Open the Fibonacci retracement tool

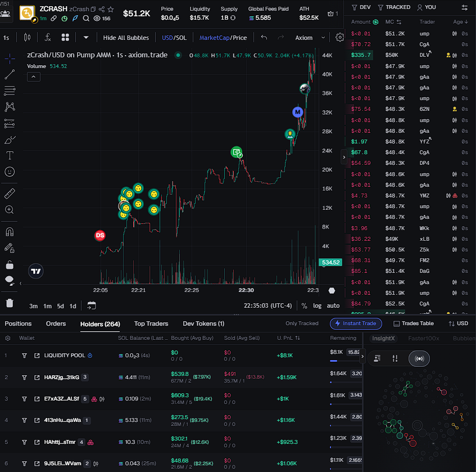tap(10, 91)
